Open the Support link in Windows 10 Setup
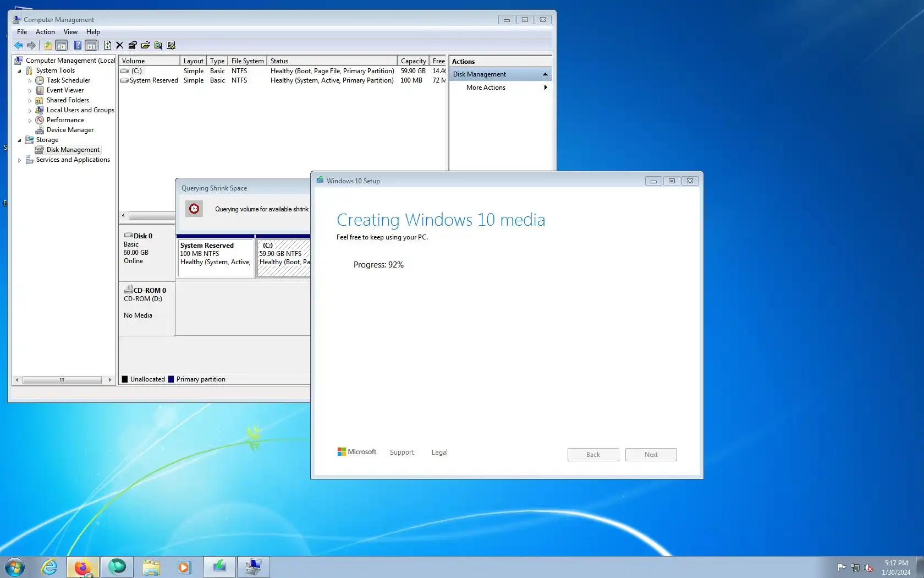Viewport: 924px width, 578px height. [x=402, y=452]
